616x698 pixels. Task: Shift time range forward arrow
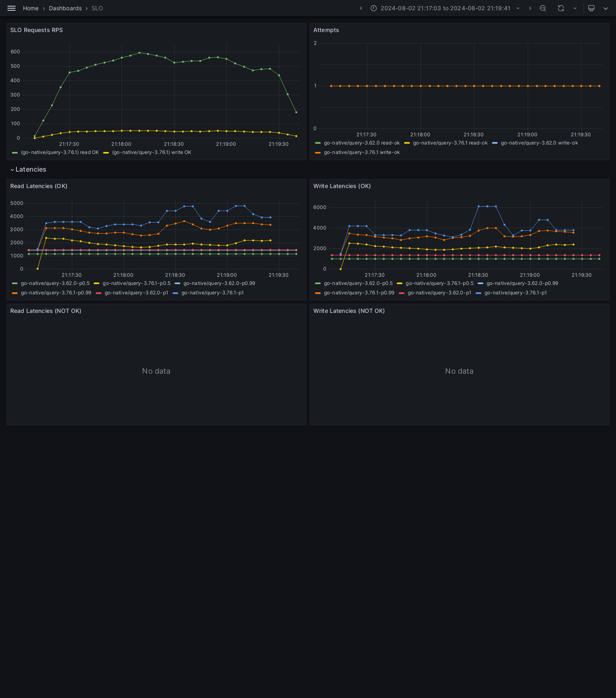pyautogui.click(x=530, y=8)
